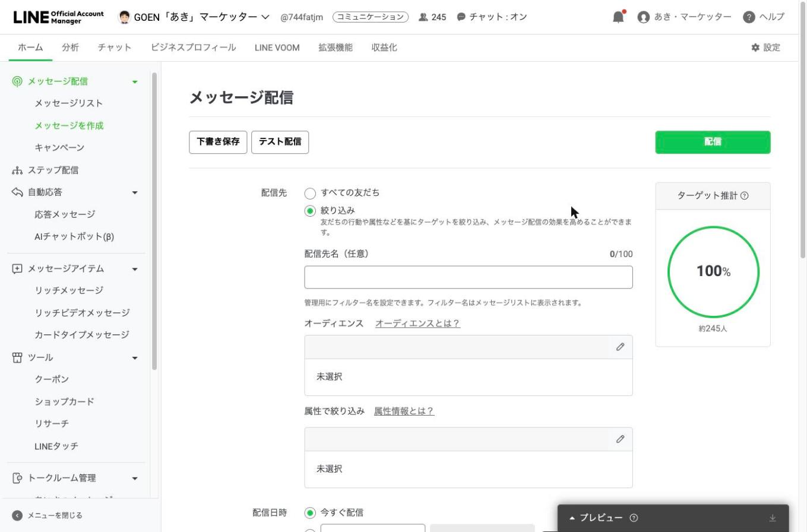The width and height of the screenshot is (807, 532).
Task: Switch to the チャット tab
Action: coord(115,47)
